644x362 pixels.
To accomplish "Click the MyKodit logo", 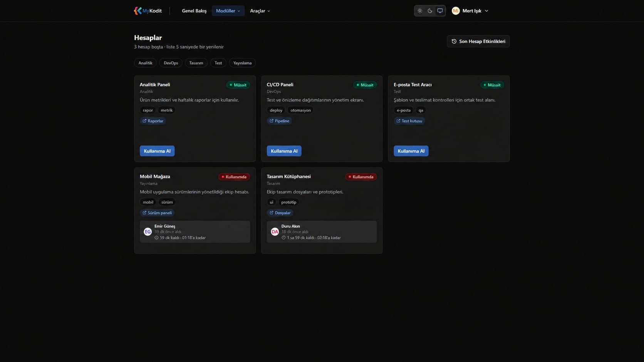I will pos(148,11).
